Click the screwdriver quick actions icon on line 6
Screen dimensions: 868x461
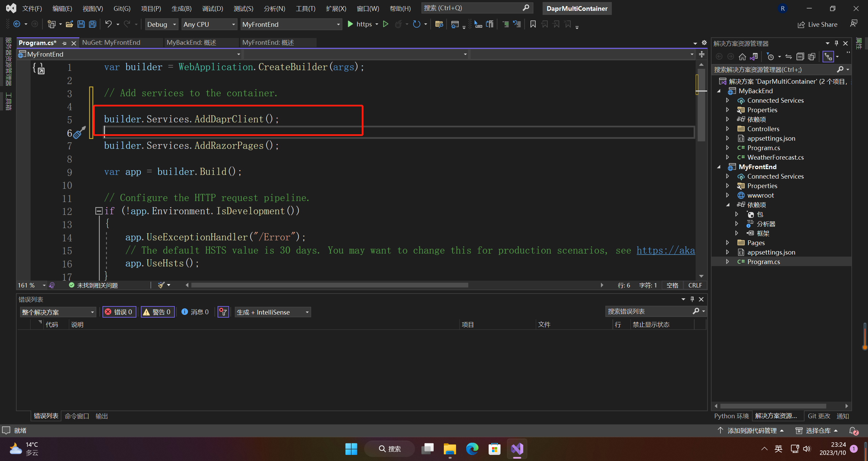[x=79, y=133]
